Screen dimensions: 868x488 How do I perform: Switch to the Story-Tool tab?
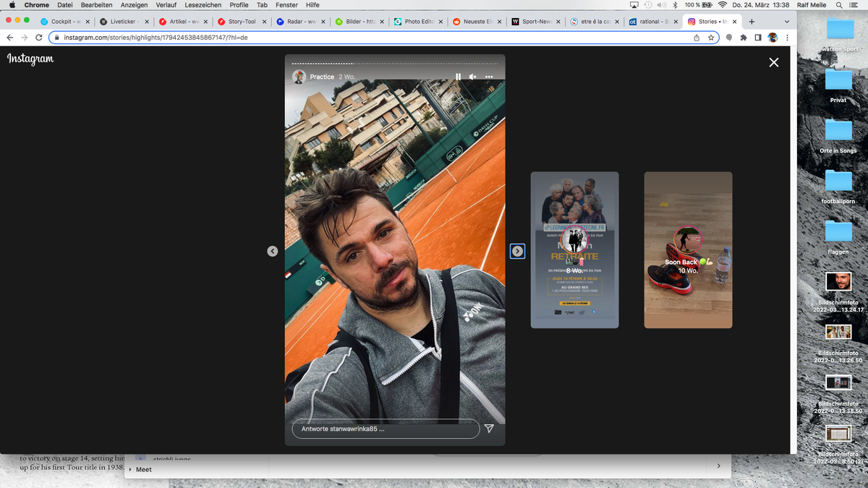(x=242, y=22)
